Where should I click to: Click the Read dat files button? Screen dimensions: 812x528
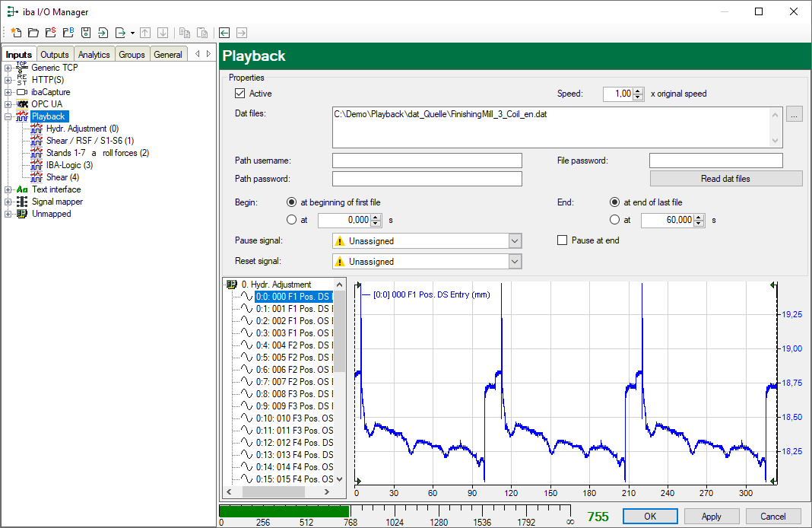(x=725, y=179)
